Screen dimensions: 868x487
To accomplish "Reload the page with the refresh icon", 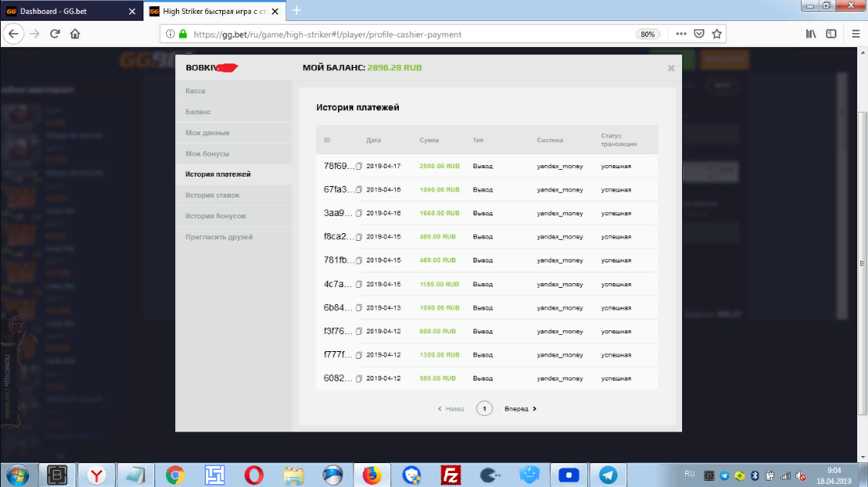I will 55,34.
